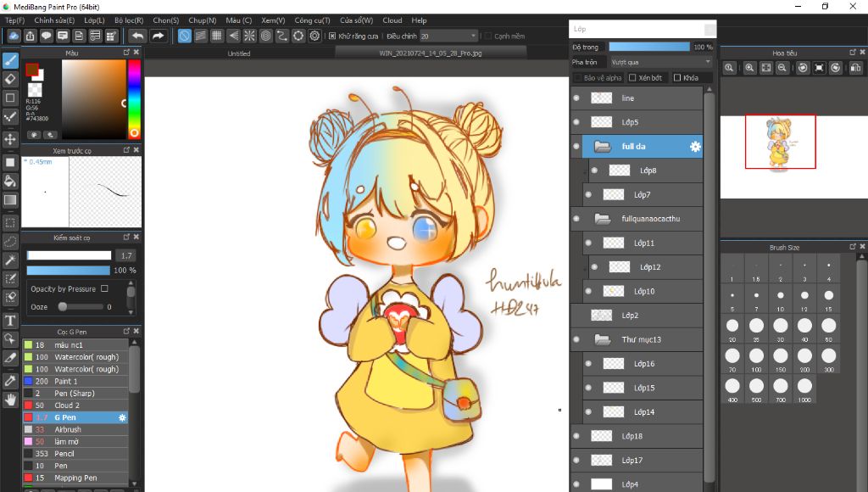Enable concentric circle snap
Screen dimensions: 868x492
[265, 36]
